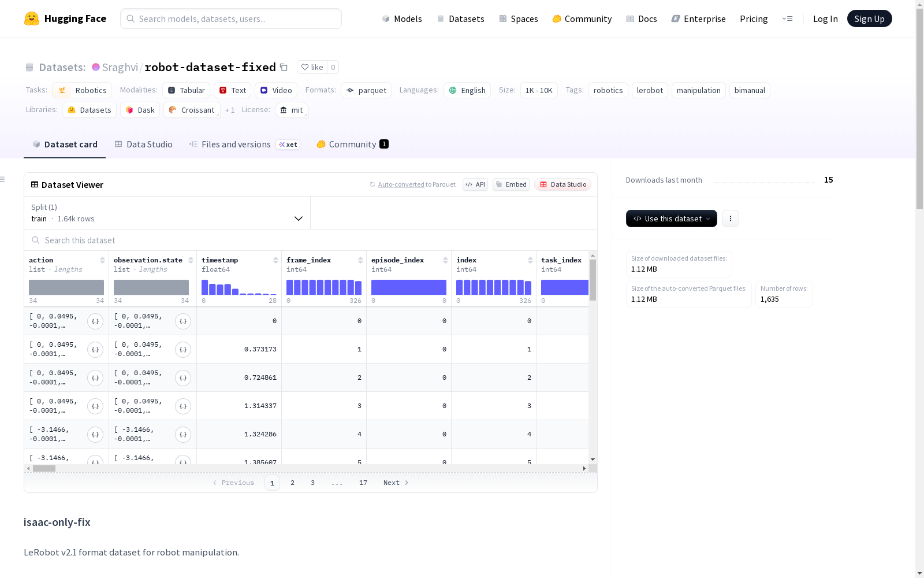Open Data Studio from viewer header
The height and width of the screenshot is (578, 924).
pyautogui.click(x=563, y=184)
